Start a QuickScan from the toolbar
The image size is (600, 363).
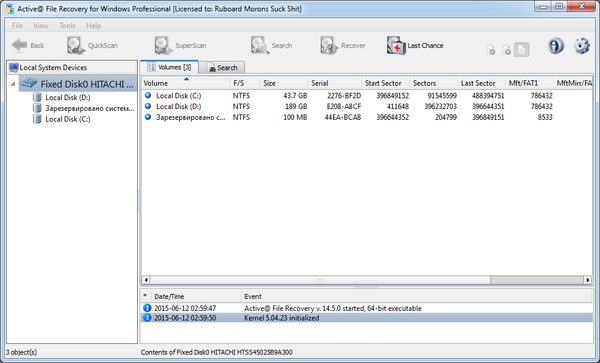tap(92, 46)
